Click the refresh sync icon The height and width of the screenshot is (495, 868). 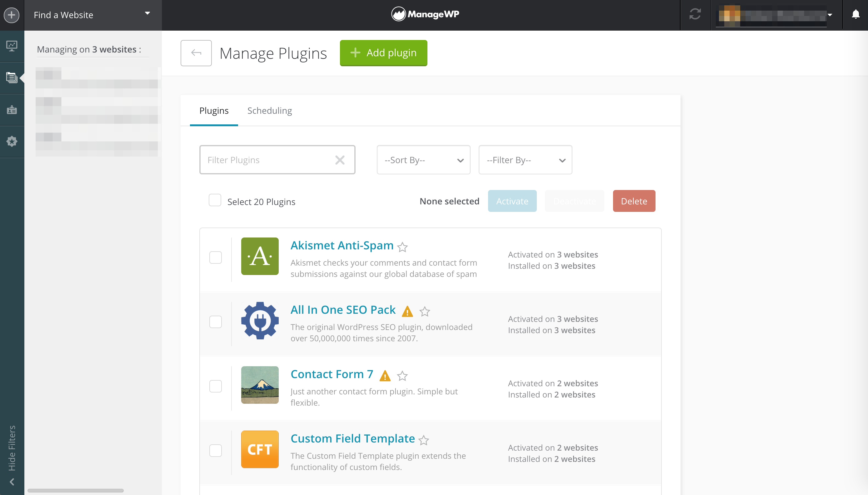[695, 14]
